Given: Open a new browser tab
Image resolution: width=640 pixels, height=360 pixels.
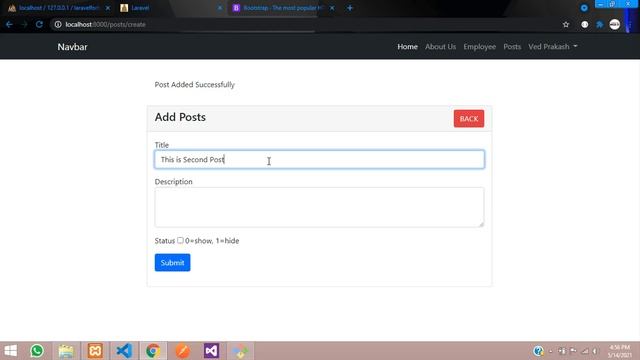Looking at the screenshot, I should click(350, 8).
